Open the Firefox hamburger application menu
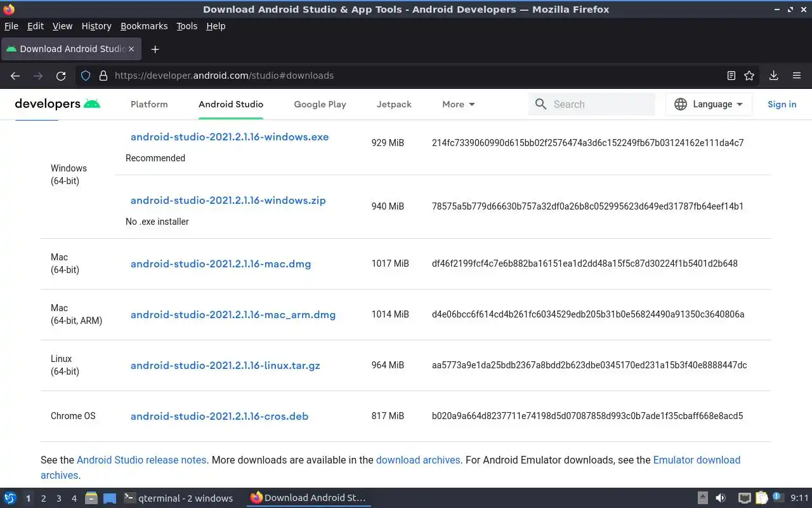The height and width of the screenshot is (508, 812). coord(797,76)
